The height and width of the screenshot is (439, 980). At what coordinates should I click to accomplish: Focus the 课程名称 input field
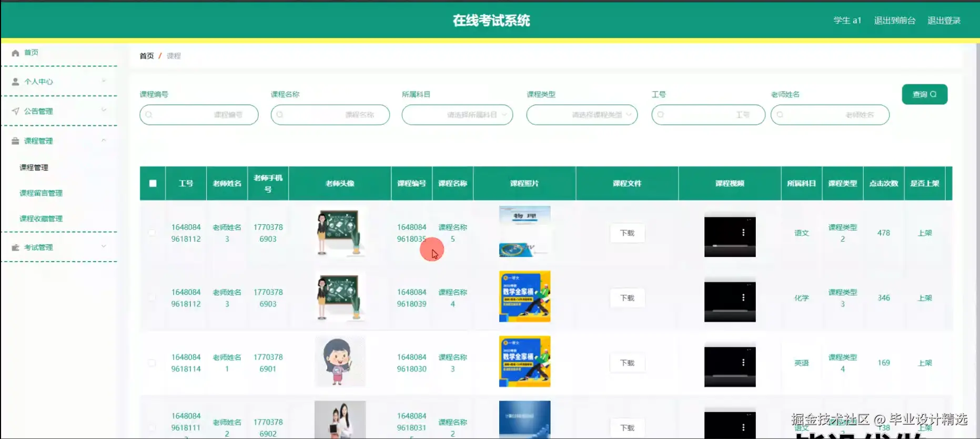330,115
